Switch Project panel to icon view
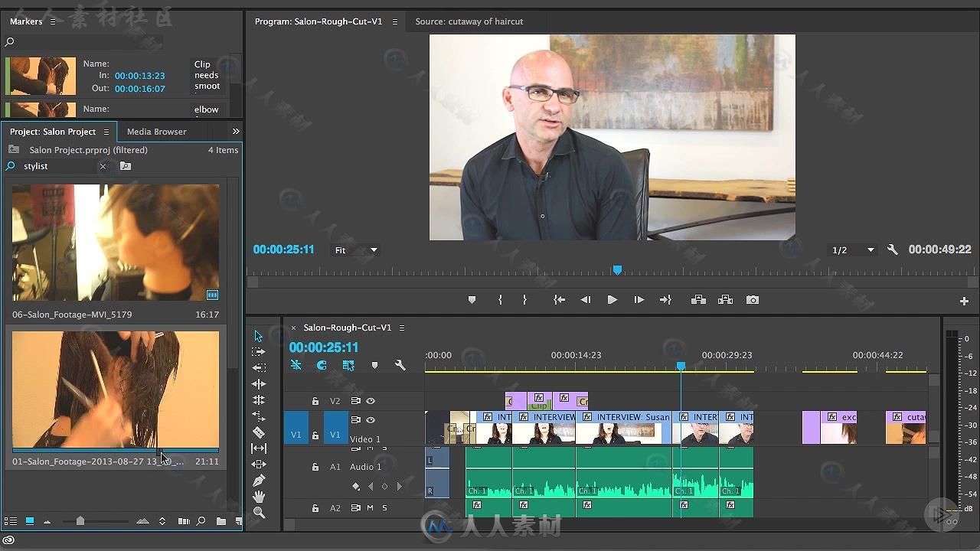The image size is (980, 551). tap(30, 521)
